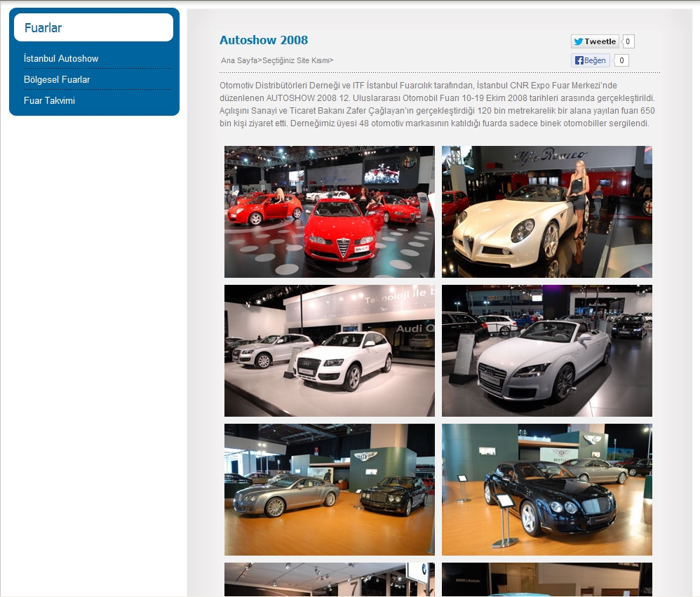Click the Tweet count bubble

628,41
